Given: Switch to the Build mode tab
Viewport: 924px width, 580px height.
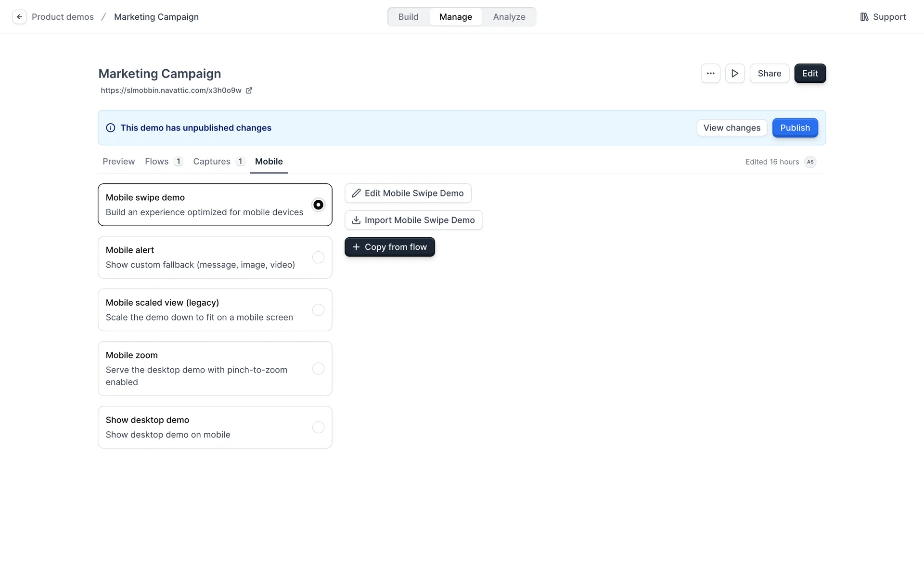Looking at the screenshot, I should pos(408,17).
